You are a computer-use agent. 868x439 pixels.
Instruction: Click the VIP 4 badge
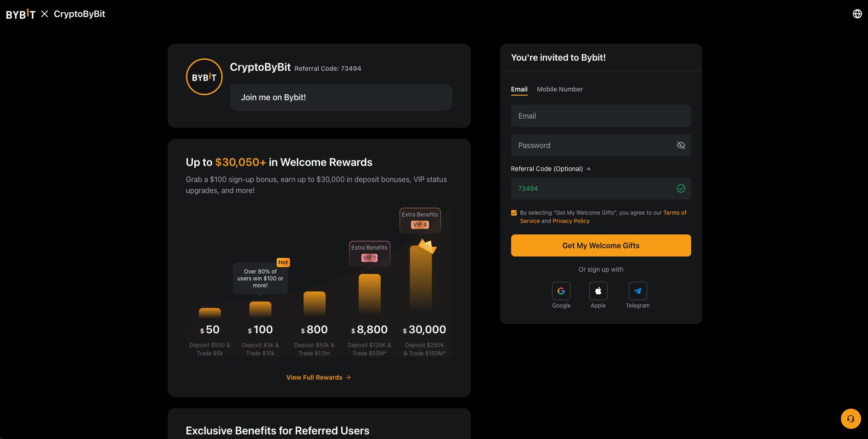point(420,225)
